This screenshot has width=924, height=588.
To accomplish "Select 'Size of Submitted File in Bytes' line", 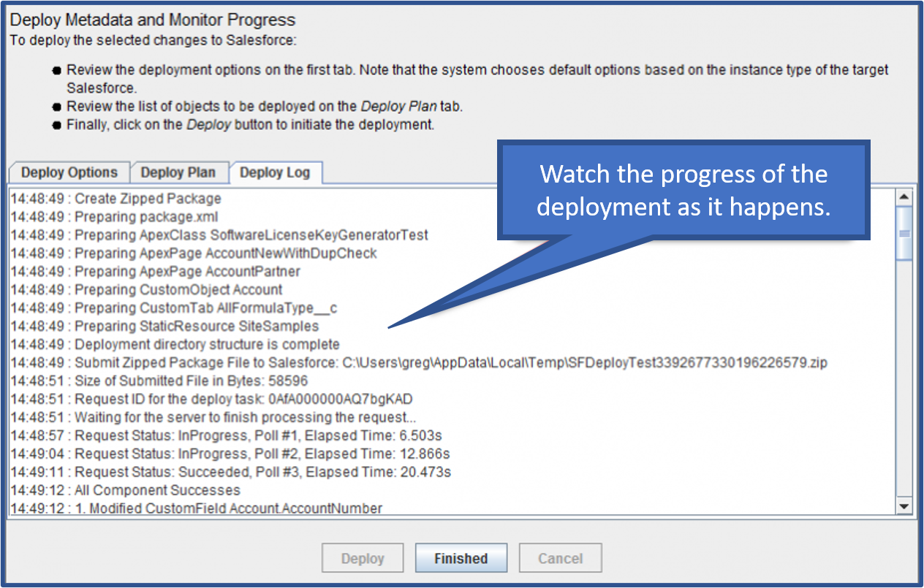I will [x=159, y=381].
